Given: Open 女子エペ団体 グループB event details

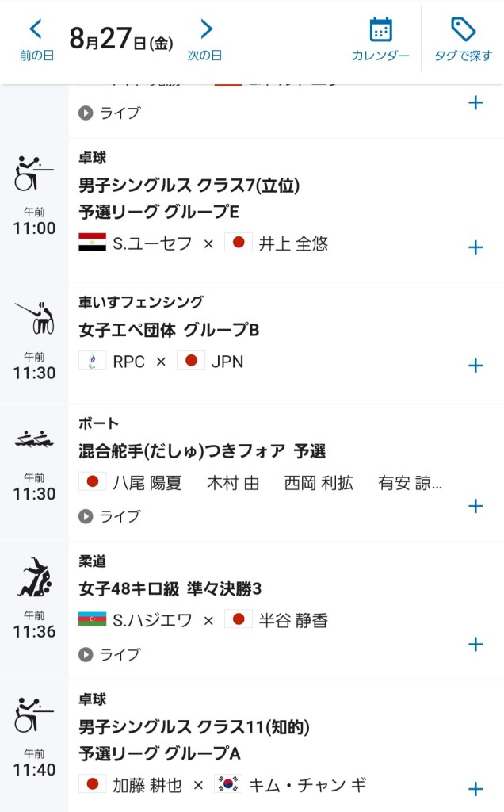Looking at the screenshot, I should [169, 330].
